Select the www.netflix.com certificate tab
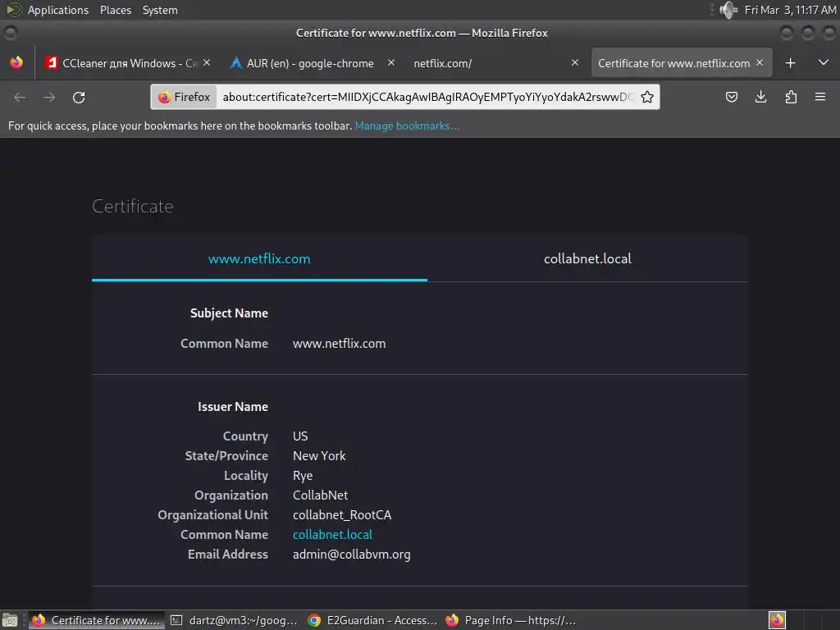This screenshot has height=630, width=840. pos(259,258)
